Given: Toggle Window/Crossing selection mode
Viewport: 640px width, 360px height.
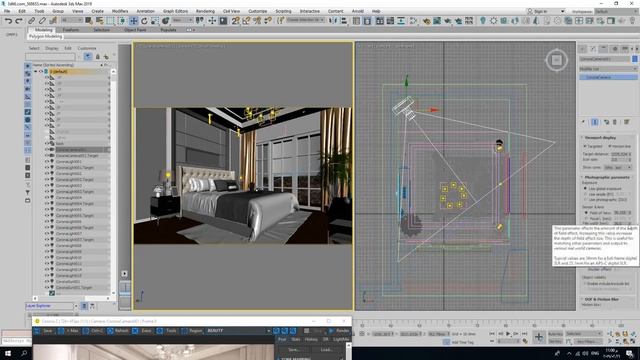Looking at the screenshot, I should pyautogui.click(x=122, y=20).
